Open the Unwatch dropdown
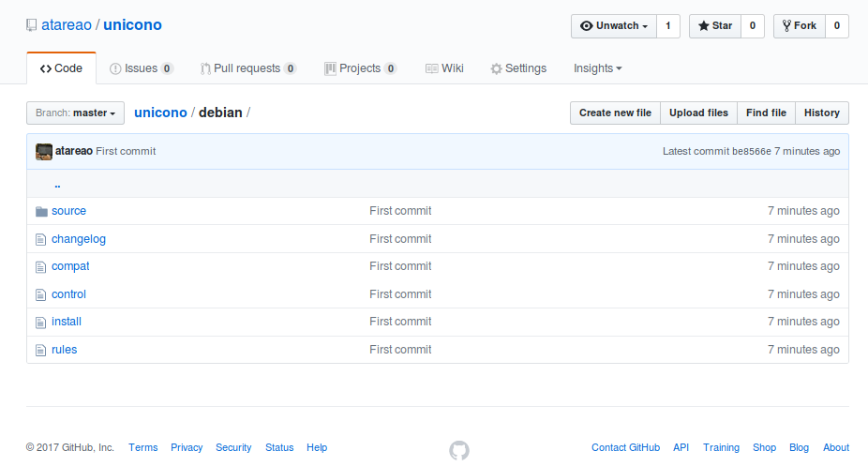The width and height of the screenshot is (868, 466). [x=613, y=26]
